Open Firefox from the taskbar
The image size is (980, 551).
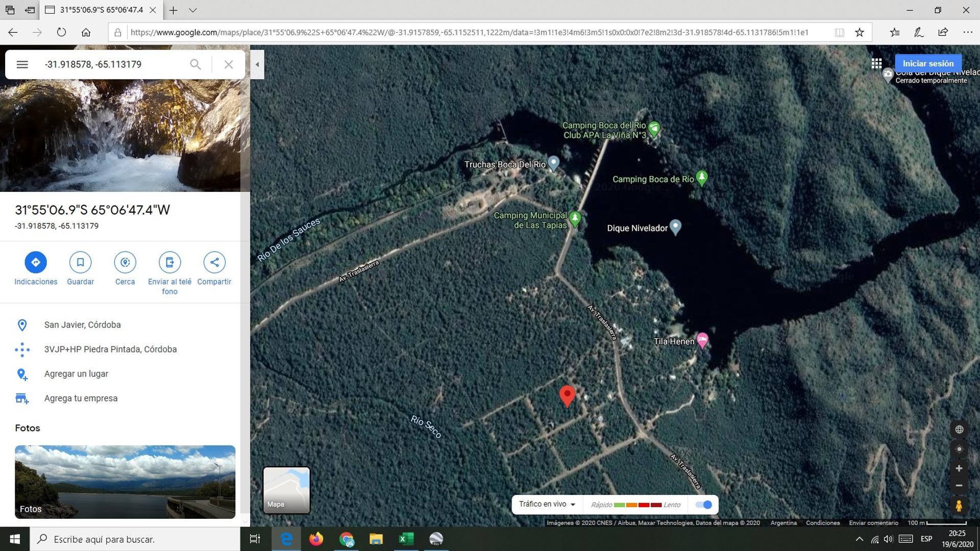(x=316, y=539)
